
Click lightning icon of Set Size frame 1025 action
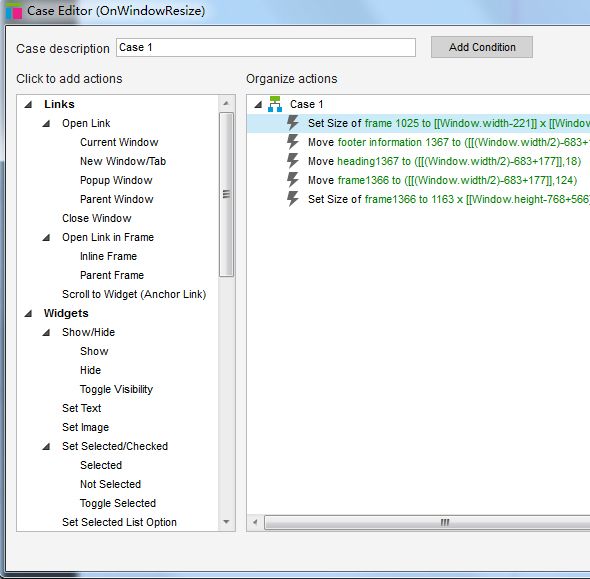pos(293,123)
